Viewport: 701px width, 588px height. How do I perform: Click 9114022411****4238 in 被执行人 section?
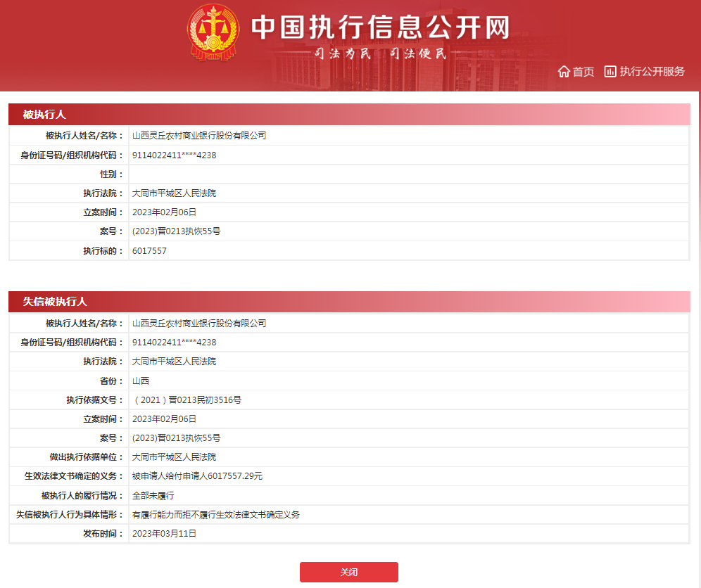174,155
